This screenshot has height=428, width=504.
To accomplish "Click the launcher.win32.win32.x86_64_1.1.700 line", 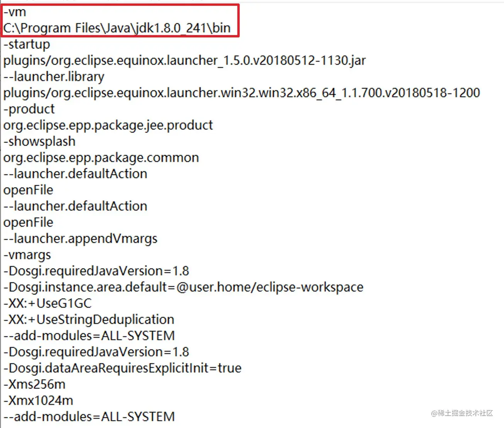I will coord(242,93).
